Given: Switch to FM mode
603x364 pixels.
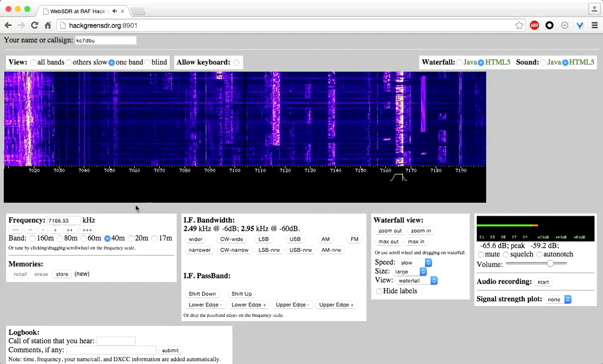Looking at the screenshot, I should [355, 239].
